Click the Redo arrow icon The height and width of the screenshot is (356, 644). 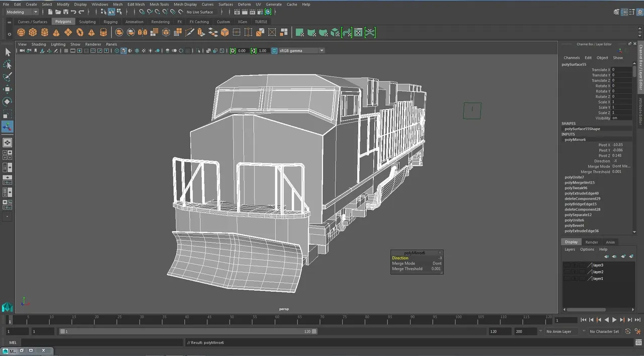point(82,12)
